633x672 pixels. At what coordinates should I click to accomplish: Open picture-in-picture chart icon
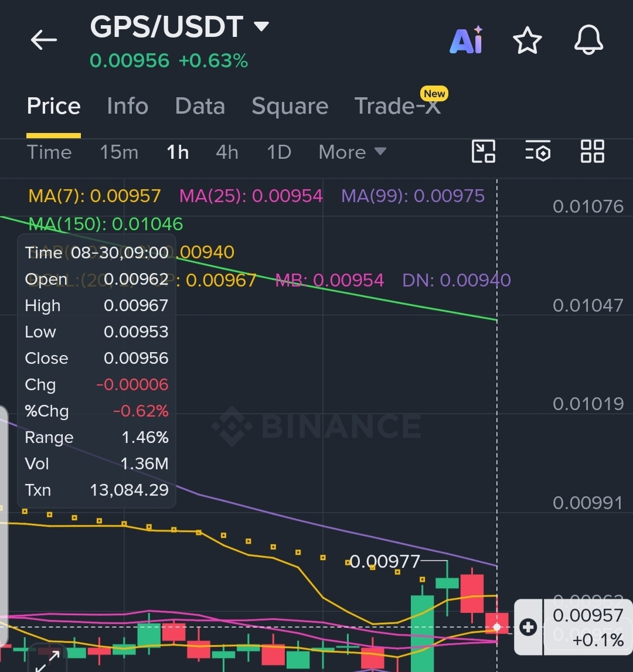click(484, 151)
